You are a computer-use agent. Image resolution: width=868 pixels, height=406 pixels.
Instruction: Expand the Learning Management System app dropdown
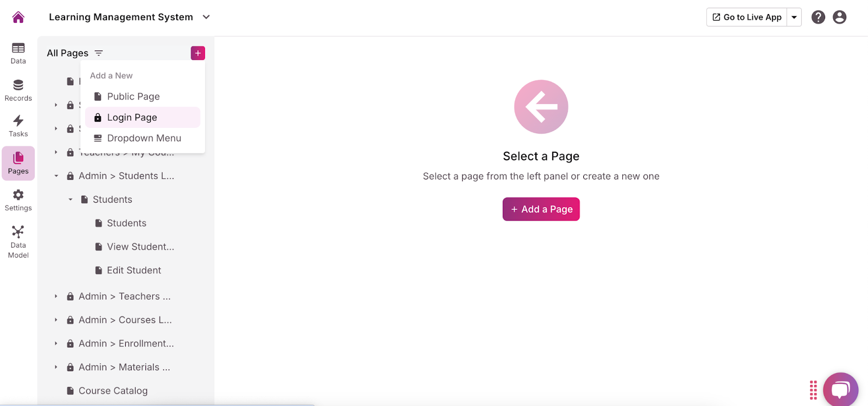206,17
